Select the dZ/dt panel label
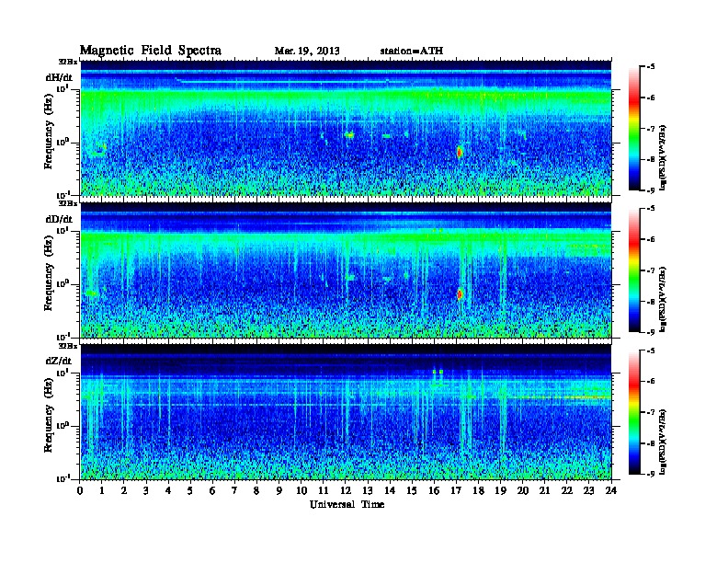Viewport: 728px width, 563px height. pos(59,361)
